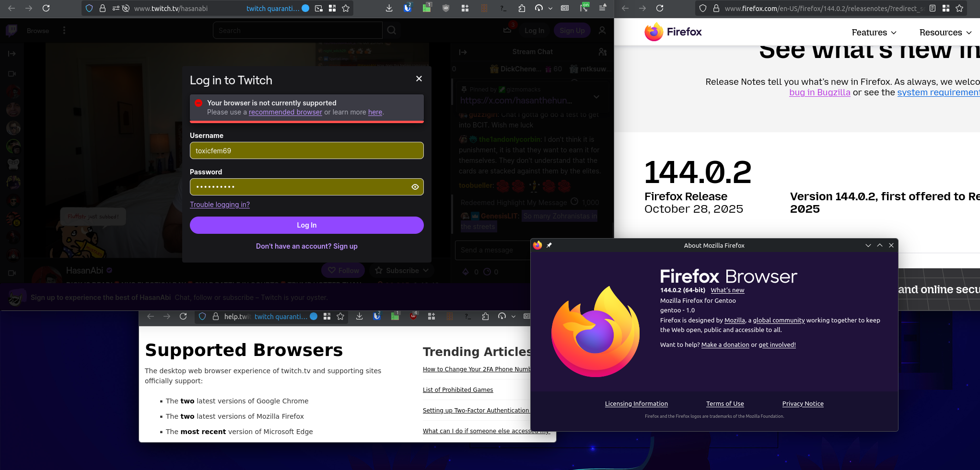Close the Log in to Twitch dialog
Viewport: 980px width, 470px height.
[419, 79]
